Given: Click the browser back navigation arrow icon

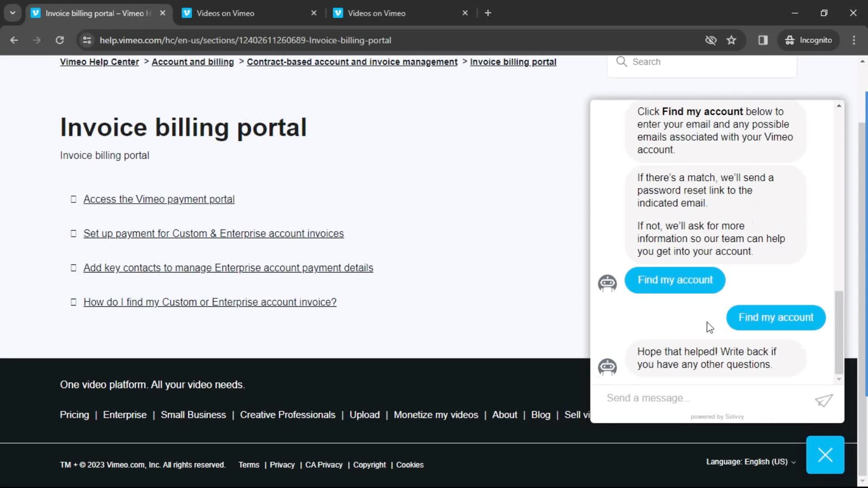Looking at the screenshot, I should coord(14,41).
